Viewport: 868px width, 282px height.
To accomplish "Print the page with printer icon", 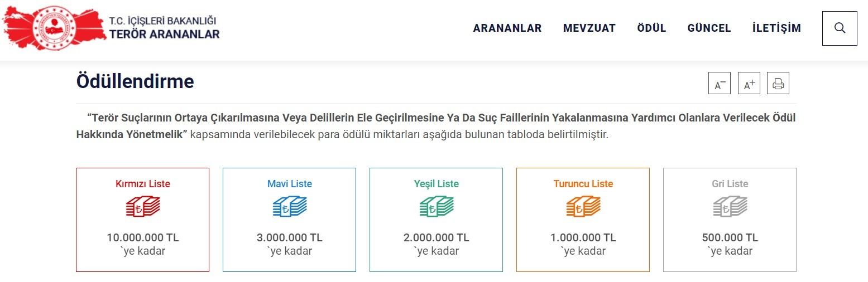I will [778, 84].
